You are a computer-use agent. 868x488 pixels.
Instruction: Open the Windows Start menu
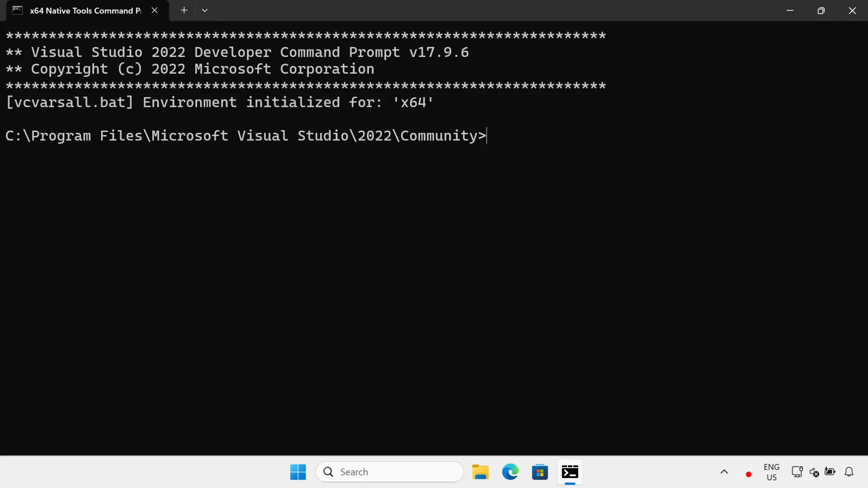(x=298, y=472)
